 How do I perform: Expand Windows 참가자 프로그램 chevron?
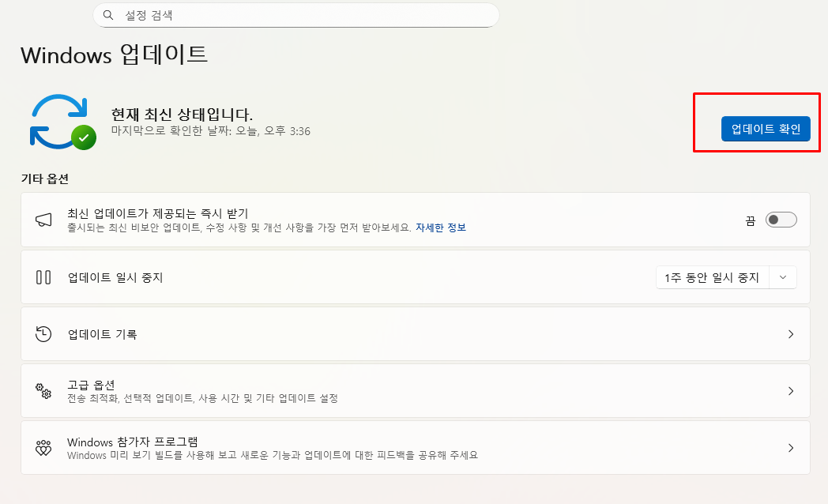coord(791,448)
